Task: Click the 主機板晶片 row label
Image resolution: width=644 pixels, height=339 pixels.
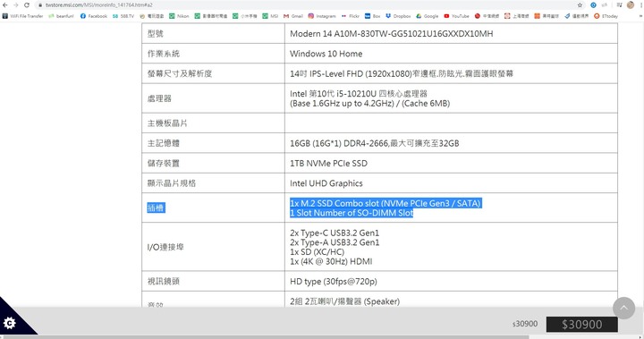Action: [x=167, y=123]
